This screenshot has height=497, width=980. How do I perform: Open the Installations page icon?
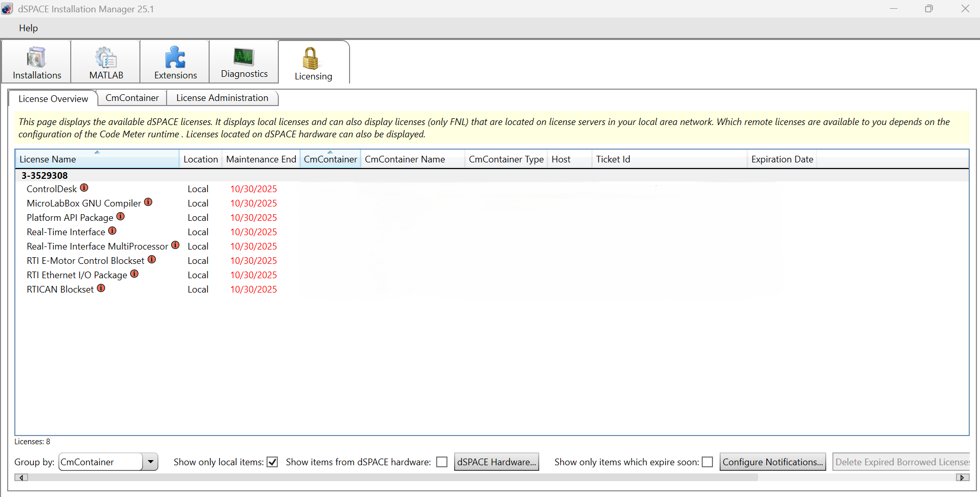[x=36, y=57]
